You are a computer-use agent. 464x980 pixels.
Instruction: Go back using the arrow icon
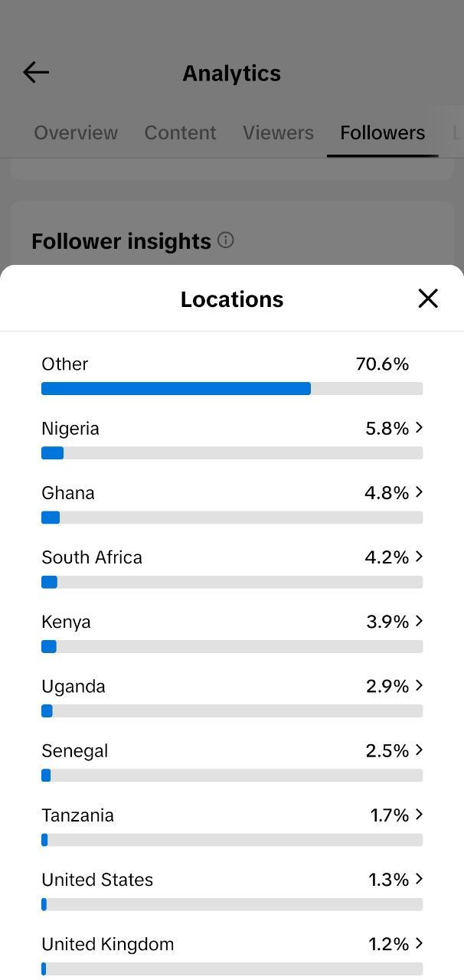coord(36,73)
